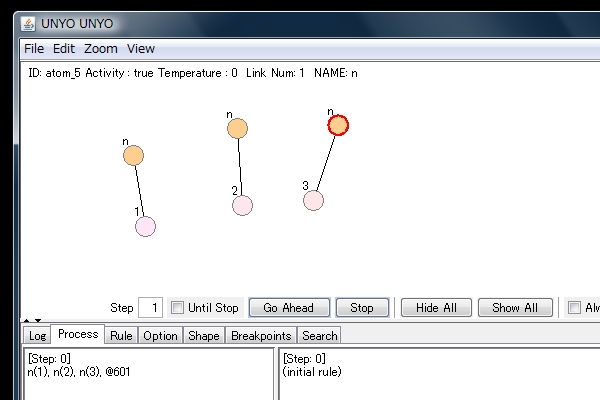Collapse the split pane with the up arrow

click(x=25, y=321)
